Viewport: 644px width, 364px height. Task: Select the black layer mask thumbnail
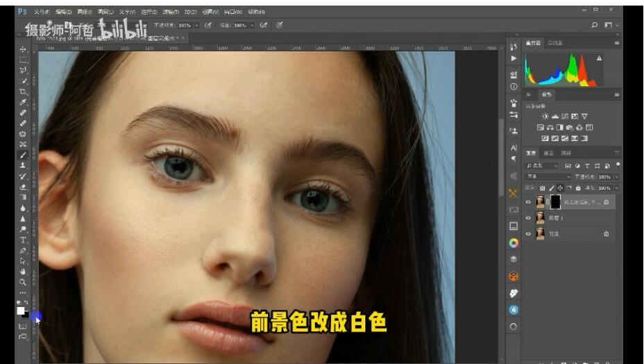tap(555, 201)
